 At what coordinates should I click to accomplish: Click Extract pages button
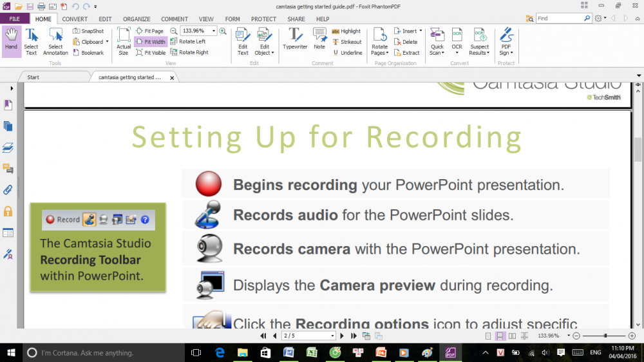pyautogui.click(x=406, y=53)
